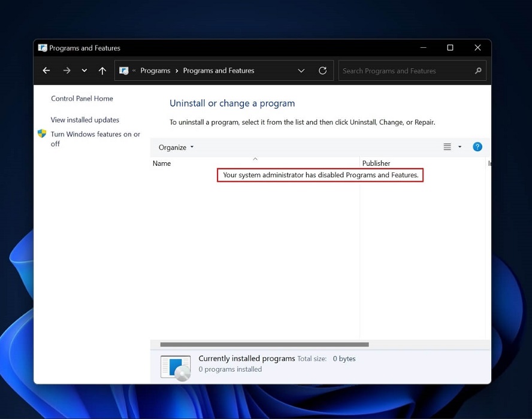Expand the address bar history dropdown
The image size is (532, 419).
tap(301, 71)
